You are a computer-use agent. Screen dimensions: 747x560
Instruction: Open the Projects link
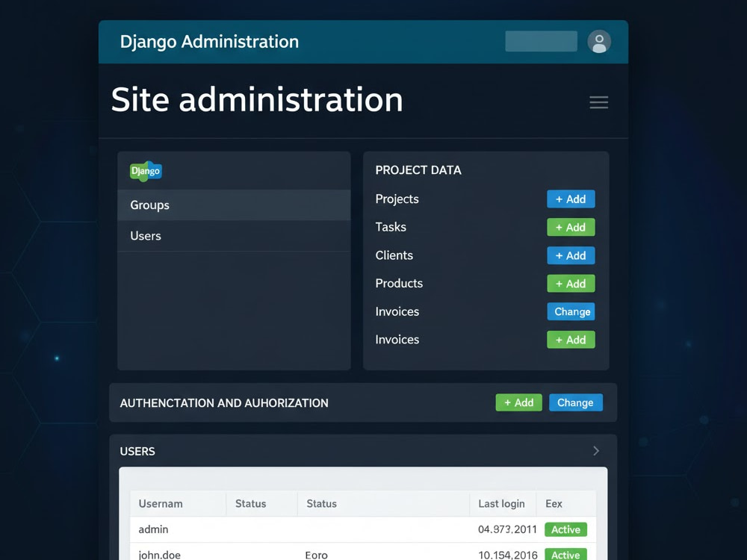397,199
